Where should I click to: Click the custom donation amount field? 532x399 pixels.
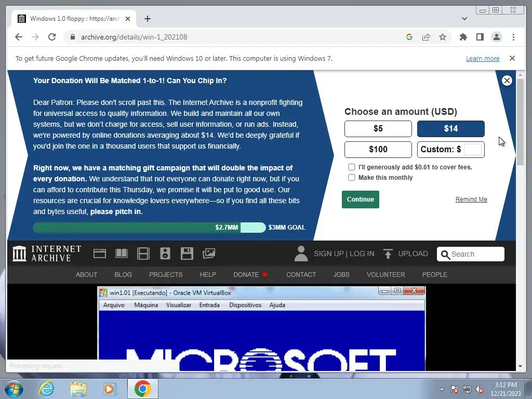click(472, 149)
